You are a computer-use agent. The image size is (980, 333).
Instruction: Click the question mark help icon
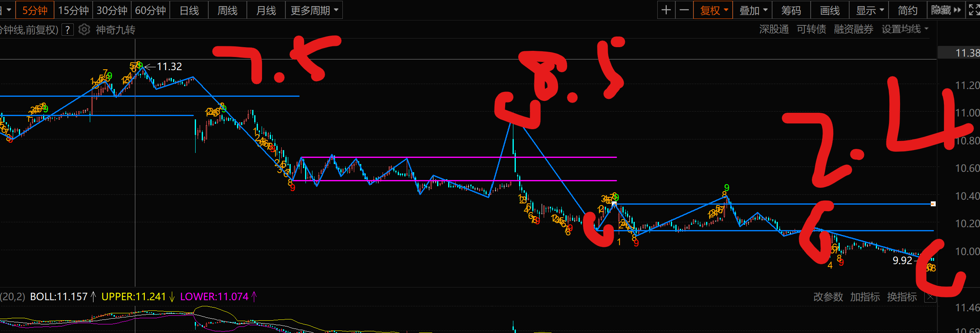tap(68, 30)
